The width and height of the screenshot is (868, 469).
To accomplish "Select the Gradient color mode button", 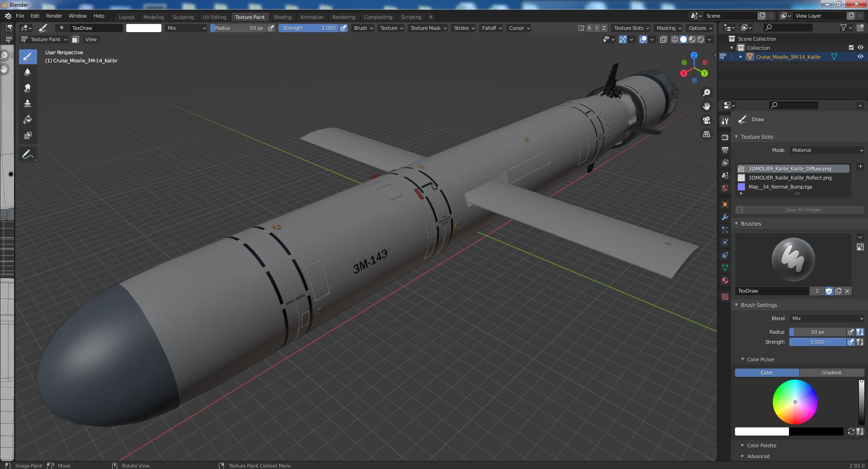I will point(831,373).
